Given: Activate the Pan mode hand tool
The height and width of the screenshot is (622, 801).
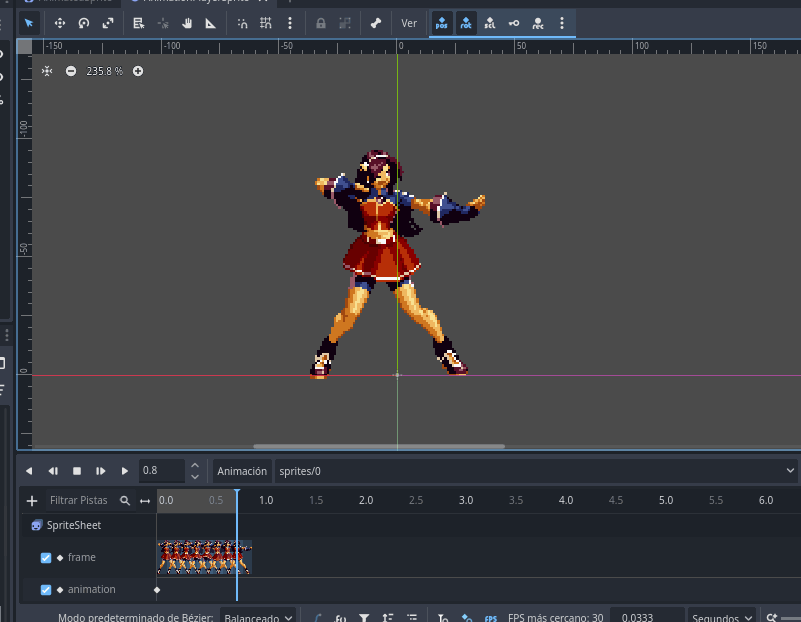Looking at the screenshot, I should pos(187,23).
